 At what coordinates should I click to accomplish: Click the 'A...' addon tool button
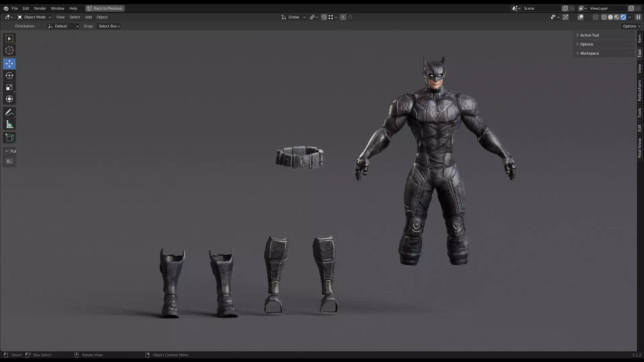pos(9,161)
